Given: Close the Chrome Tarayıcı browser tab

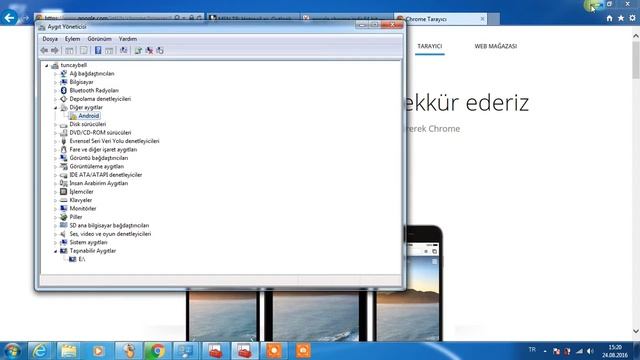Looking at the screenshot, I should [x=482, y=19].
